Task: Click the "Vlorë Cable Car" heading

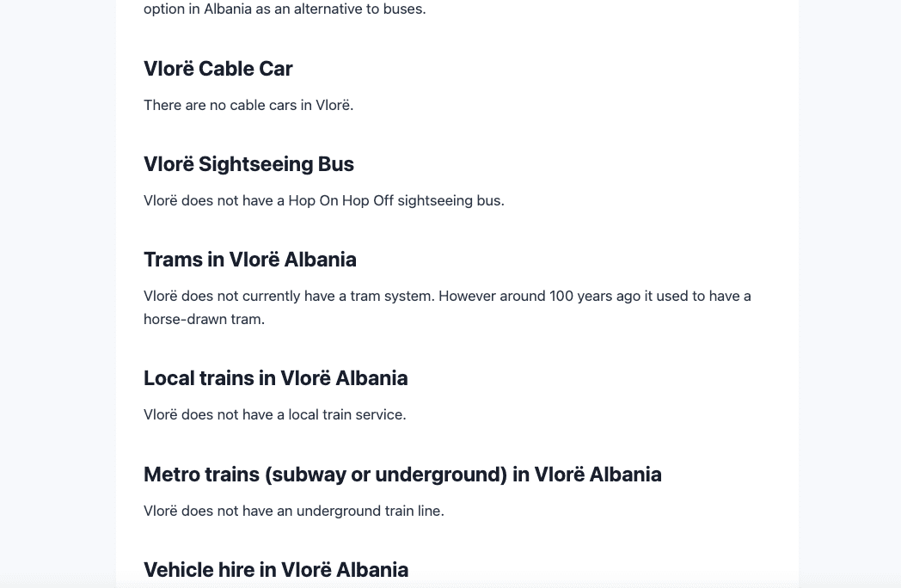Action: [218, 69]
